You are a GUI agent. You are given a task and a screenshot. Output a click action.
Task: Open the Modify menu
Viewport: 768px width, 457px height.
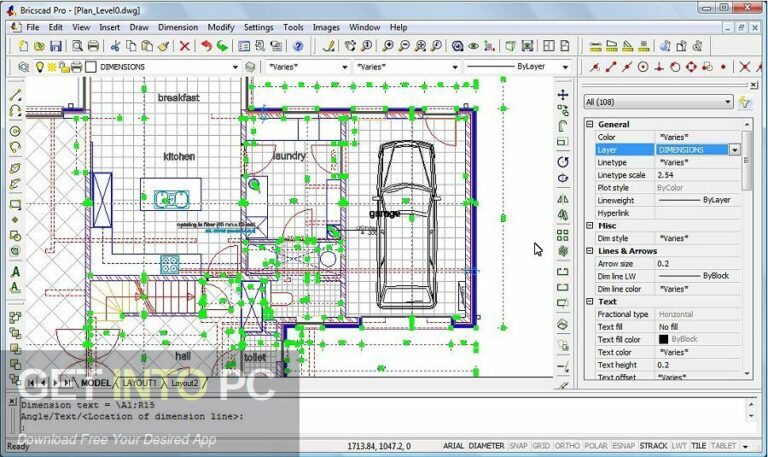click(x=221, y=27)
